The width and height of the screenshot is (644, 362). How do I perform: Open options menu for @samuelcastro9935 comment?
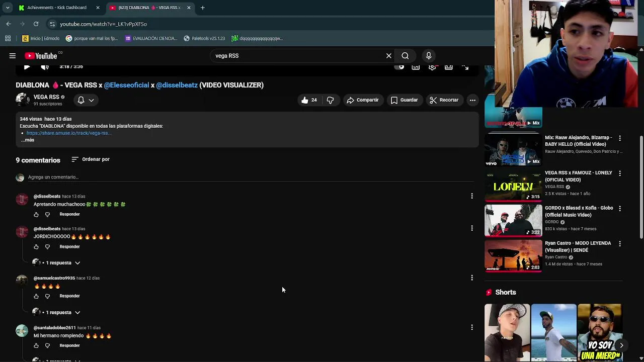pos(472,278)
